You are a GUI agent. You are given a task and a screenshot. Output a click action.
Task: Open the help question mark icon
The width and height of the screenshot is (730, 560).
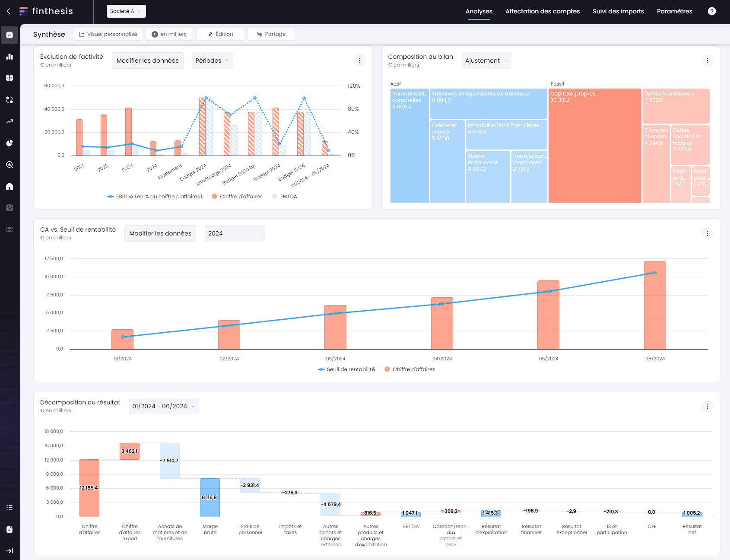coord(711,11)
